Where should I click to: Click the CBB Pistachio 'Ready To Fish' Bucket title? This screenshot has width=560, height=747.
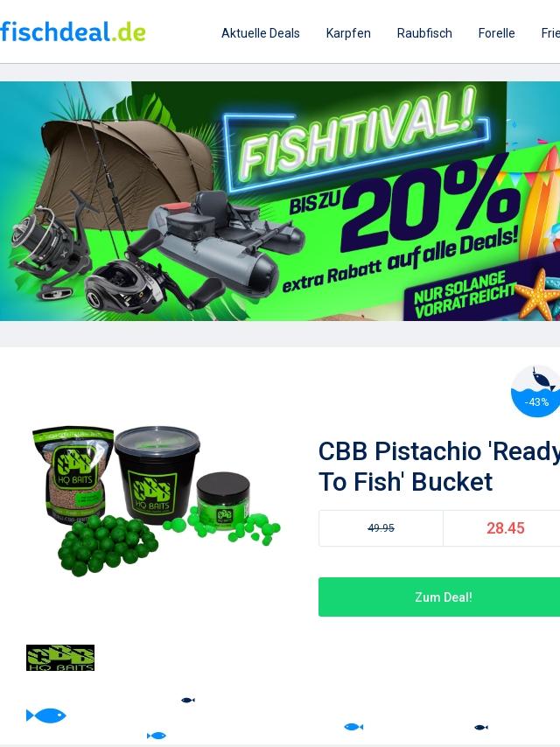pyautogui.click(x=439, y=466)
